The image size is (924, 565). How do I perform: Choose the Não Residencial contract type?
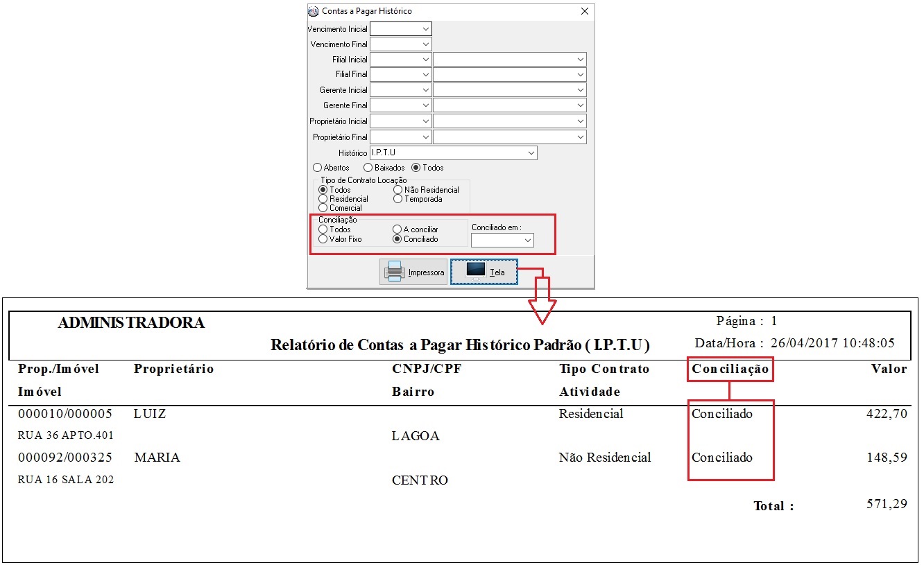397,190
